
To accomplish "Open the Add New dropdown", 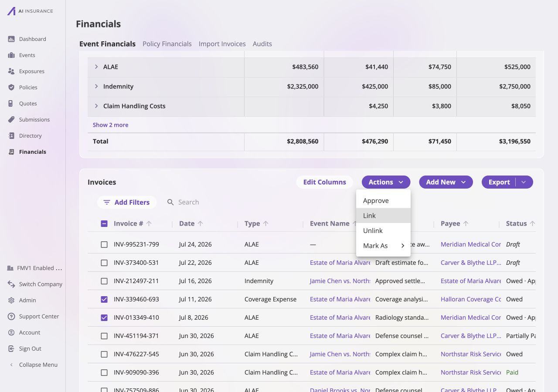I will pyautogui.click(x=446, y=182).
